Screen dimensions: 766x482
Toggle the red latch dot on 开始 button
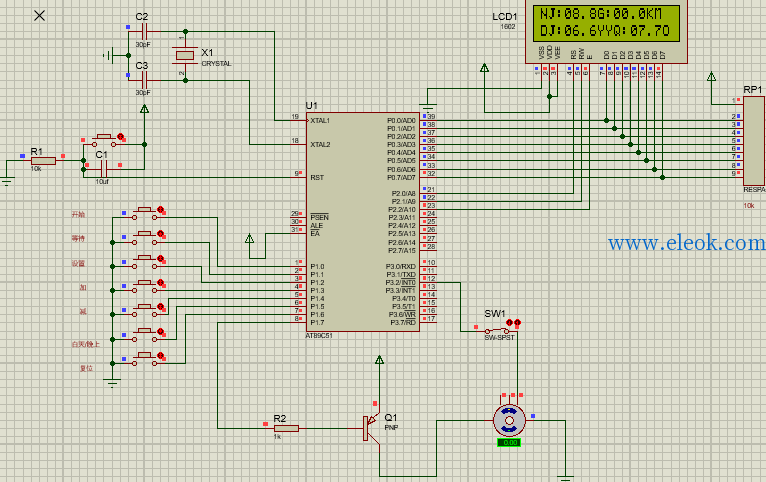pyautogui.click(x=160, y=209)
